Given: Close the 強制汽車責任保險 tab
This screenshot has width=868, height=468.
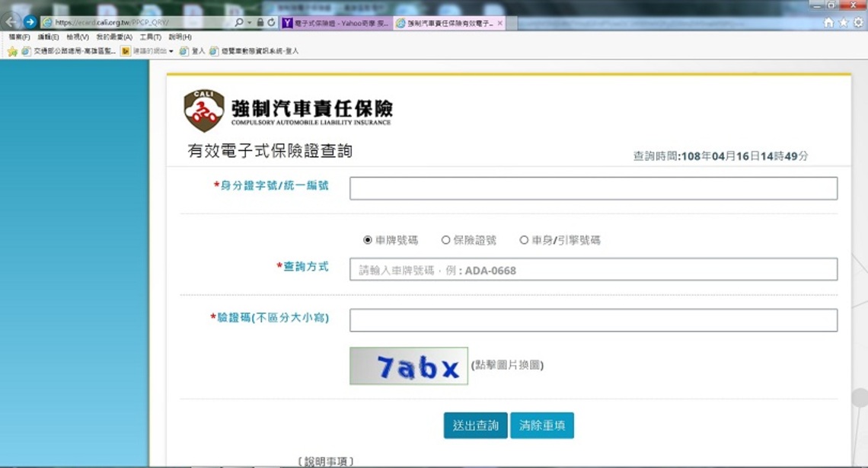Looking at the screenshot, I should click(500, 23).
